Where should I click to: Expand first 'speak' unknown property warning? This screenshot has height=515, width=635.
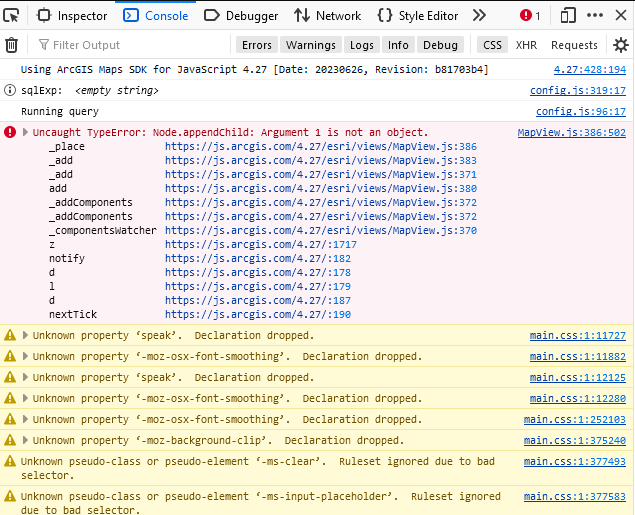point(26,336)
